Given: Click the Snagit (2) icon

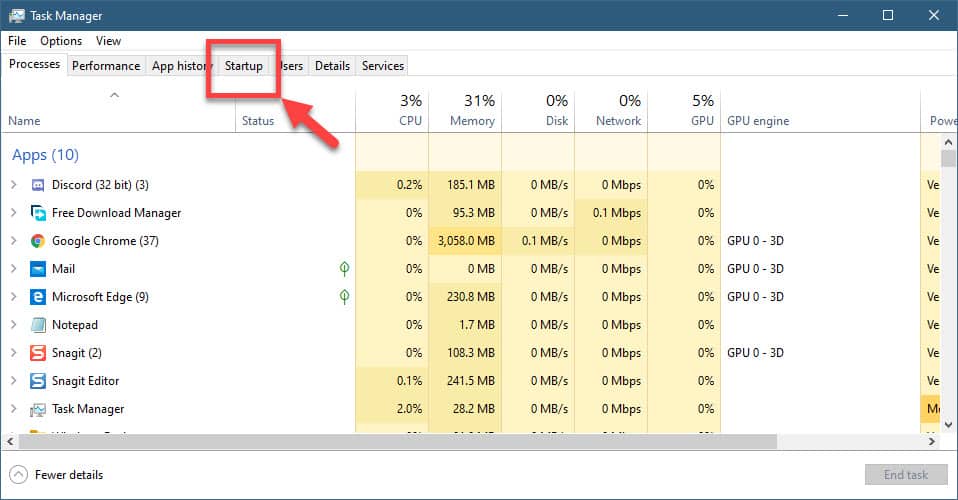Looking at the screenshot, I should (38, 353).
